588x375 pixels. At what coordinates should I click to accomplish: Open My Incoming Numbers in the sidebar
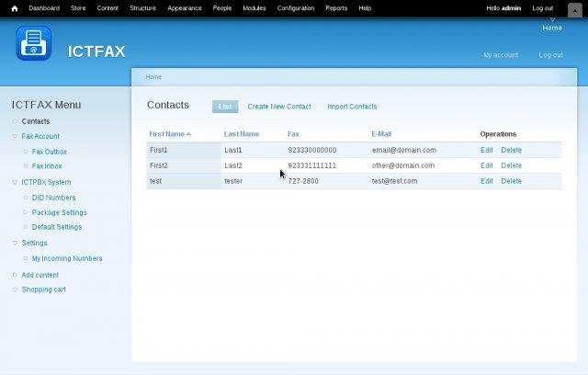tap(67, 258)
